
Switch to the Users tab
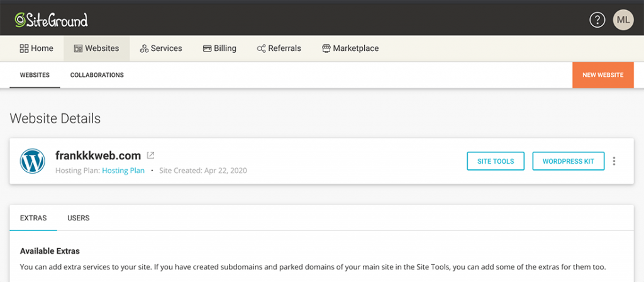pos(79,218)
